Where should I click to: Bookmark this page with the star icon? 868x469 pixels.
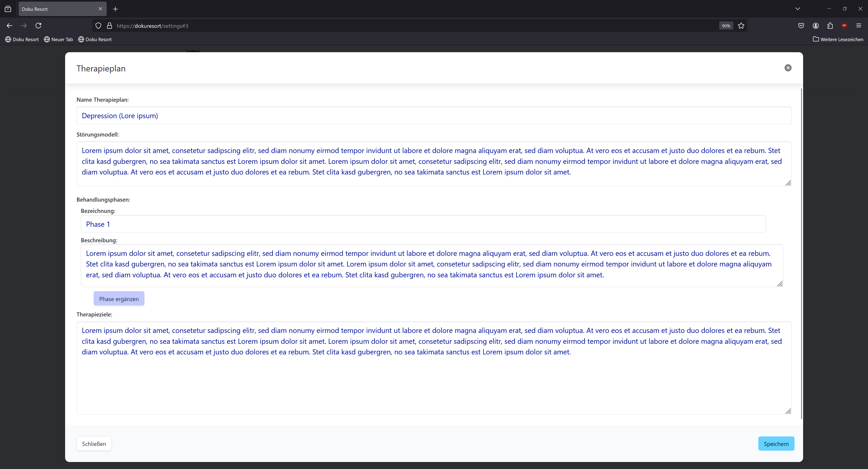click(741, 26)
